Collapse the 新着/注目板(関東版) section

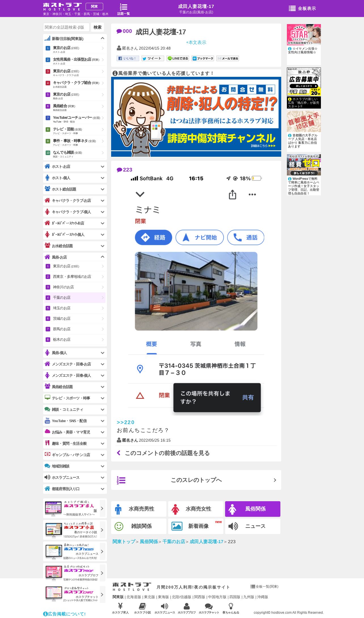pyautogui.click(x=75, y=38)
